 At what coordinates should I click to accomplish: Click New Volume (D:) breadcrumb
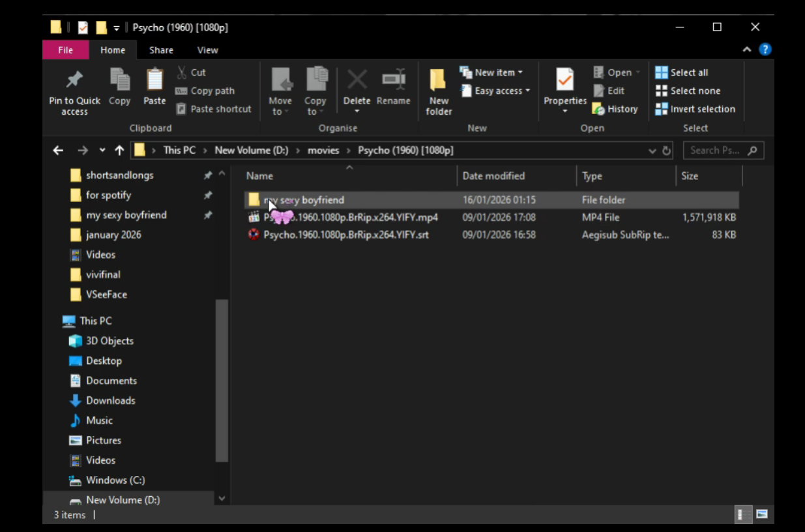251,150
